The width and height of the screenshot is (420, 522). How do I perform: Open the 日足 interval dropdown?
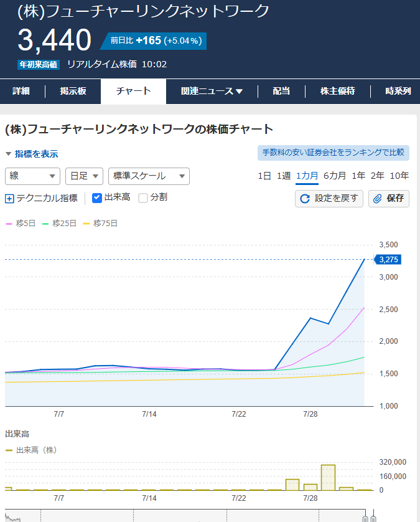coord(85,176)
